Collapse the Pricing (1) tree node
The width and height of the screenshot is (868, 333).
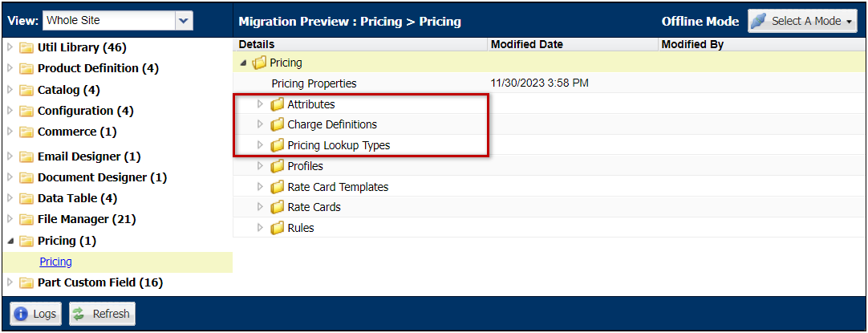coord(10,241)
